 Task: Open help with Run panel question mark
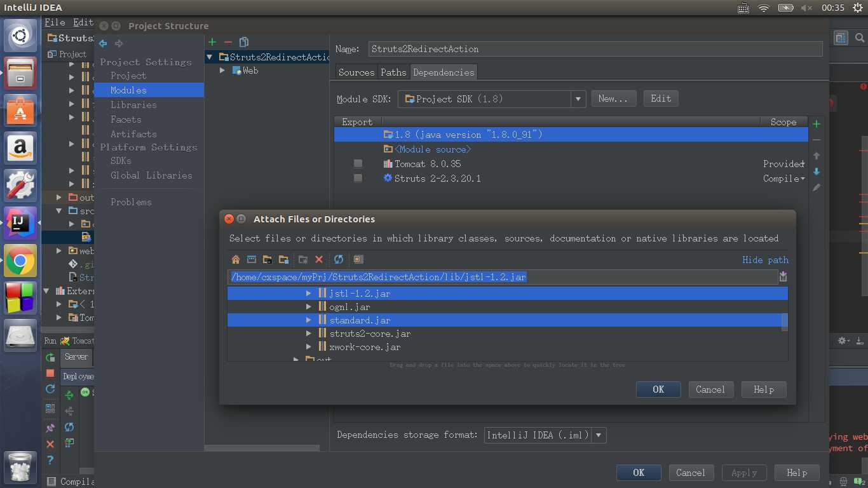pos(50,460)
